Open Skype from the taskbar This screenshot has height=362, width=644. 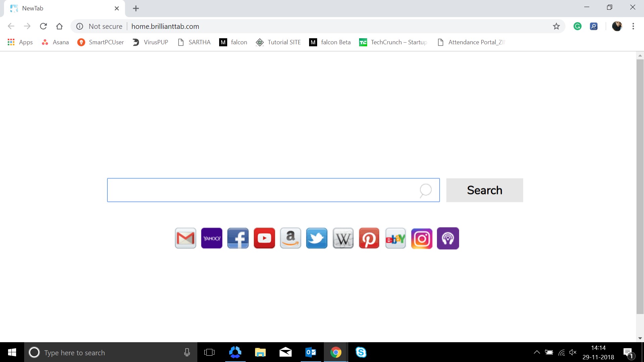tap(361, 352)
